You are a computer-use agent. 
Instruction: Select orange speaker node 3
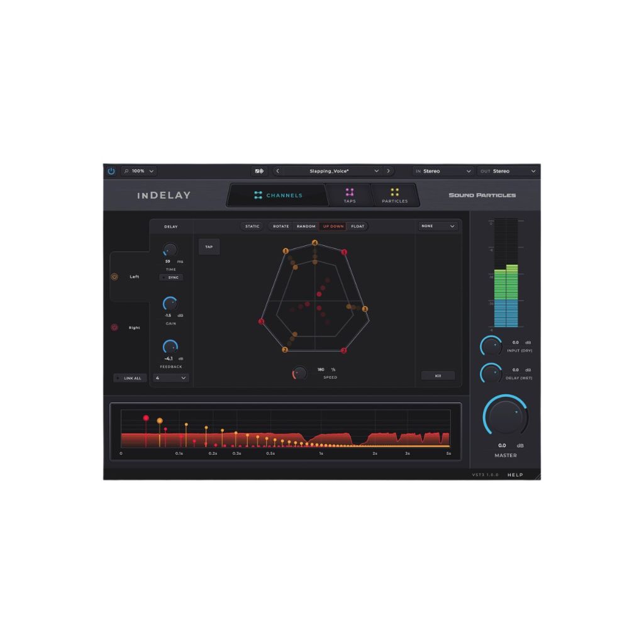point(365,309)
